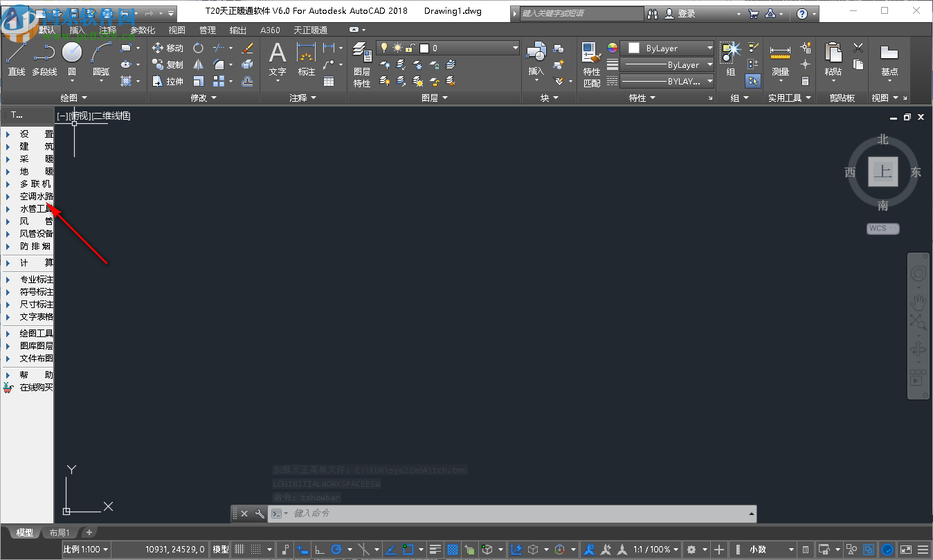Open the ByLayer lineweight dropdown
The width and height of the screenshot is (933, 560).
point(667,65)
